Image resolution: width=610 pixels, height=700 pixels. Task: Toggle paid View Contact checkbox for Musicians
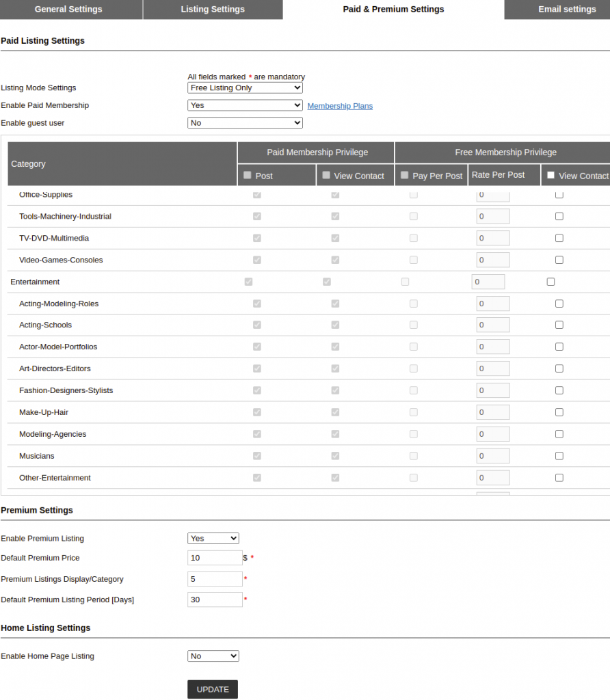[x=335, y=456]
